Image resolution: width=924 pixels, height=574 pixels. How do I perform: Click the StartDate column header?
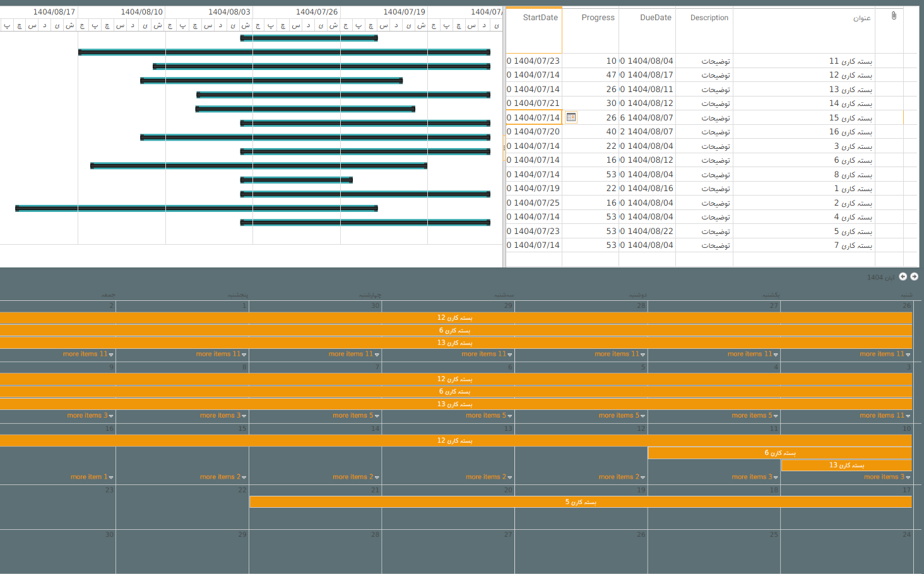click(540, 18)
